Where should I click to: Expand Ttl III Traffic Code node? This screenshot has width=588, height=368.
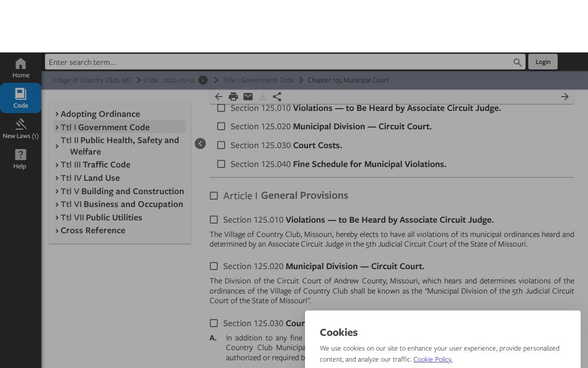[x=57, y=165]
